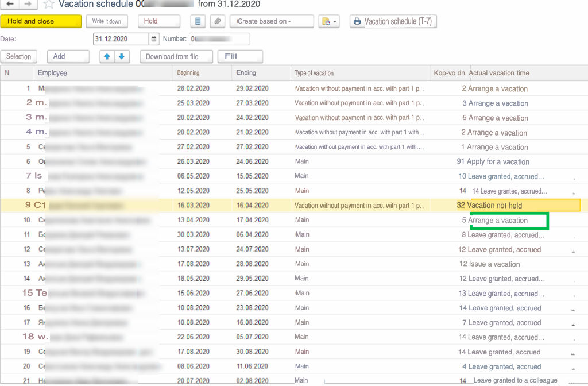Image resolution: width=588 pixels, height=386 pixels.
Task: Click Leave granted to a colleague in row 21
Action: coord(515,380)
